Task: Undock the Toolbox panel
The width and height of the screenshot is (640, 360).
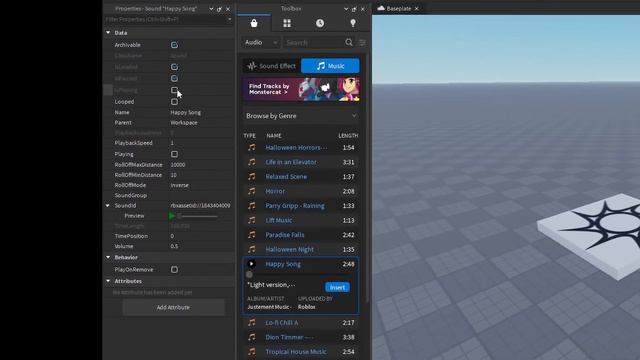Action: [x=354, y=9]
